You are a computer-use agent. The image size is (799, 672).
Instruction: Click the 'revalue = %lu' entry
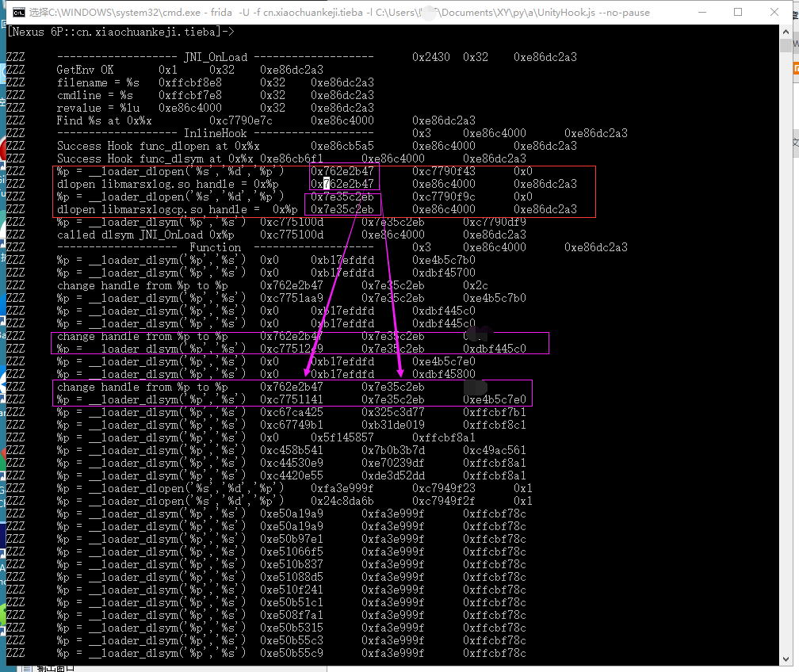97,108
